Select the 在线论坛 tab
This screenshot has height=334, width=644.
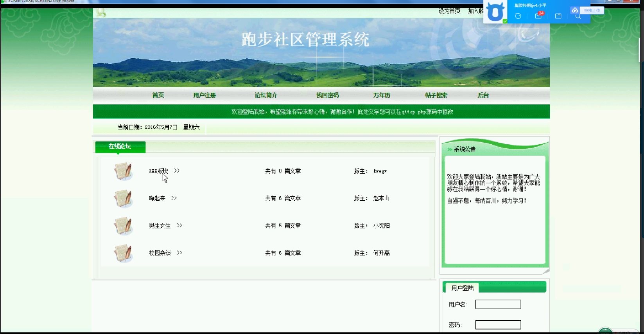[x=120, y=147]
